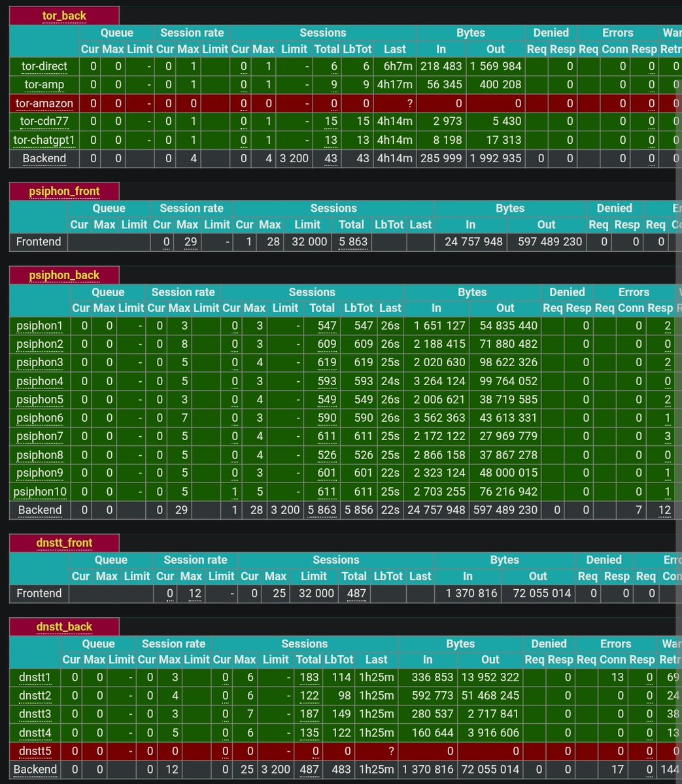Click the 48 000 015 bytes out for psiphon9

coord(509,473)
